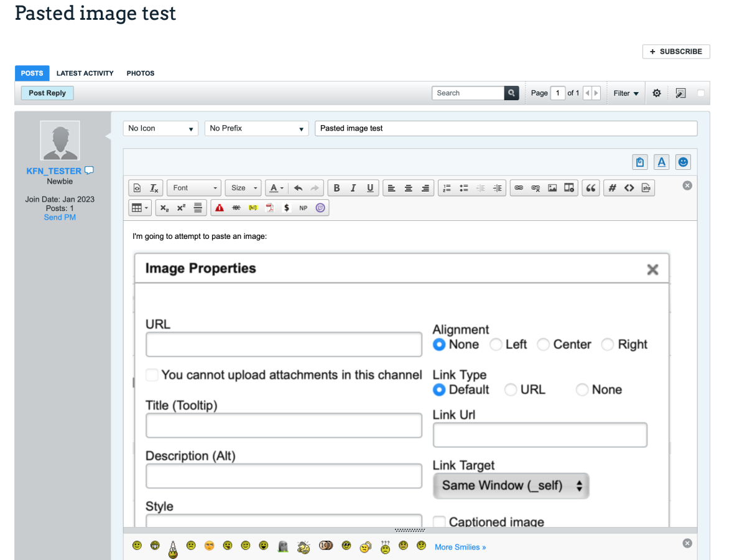This screenshot has width=742, height=560.
Task: Insert a link
Action: [x=519, y=188]
